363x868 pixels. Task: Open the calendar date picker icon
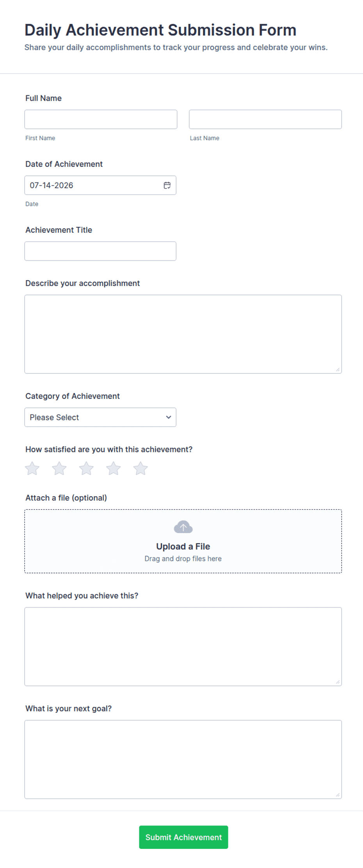pyautogui.click(x=167, y=185)
